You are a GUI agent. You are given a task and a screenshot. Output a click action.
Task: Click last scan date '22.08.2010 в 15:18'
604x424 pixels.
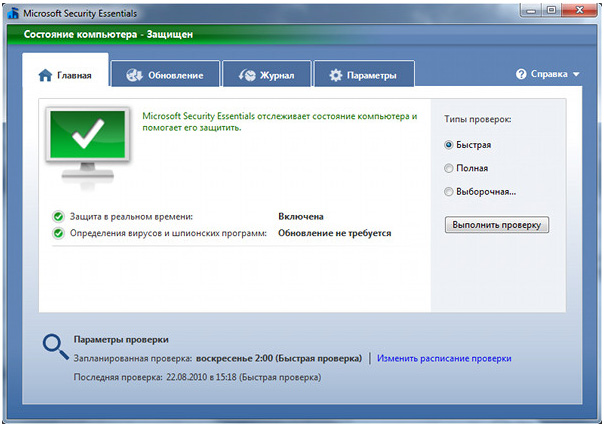201,377
